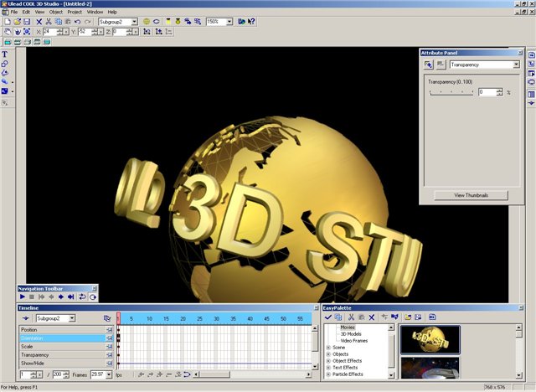Select the Rotate object tool
The height and width of the screenshot is (392, 536).
[17, 32]
